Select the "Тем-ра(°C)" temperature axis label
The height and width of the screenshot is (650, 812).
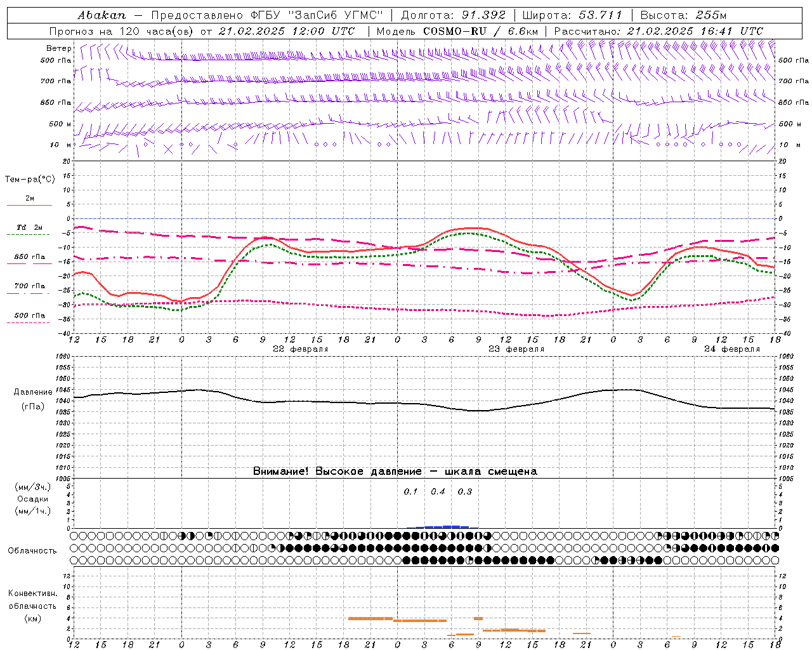[x=30, y=180]
